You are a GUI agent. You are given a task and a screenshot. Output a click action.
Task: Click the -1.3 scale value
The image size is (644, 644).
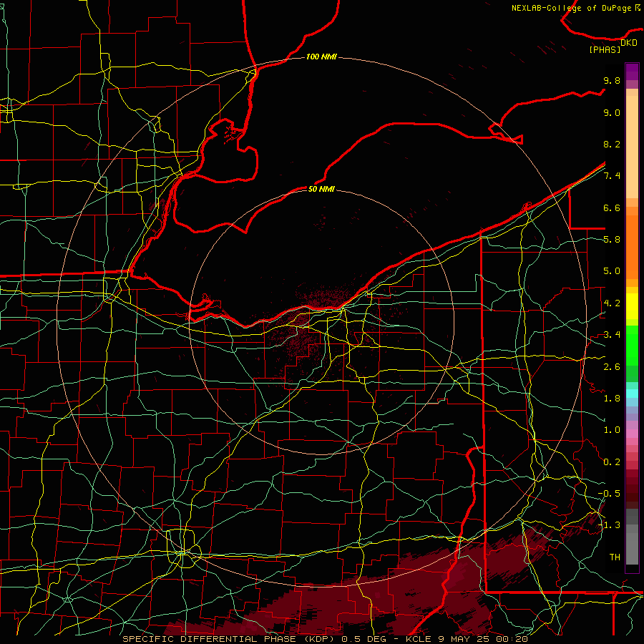(x=609, y=525)
